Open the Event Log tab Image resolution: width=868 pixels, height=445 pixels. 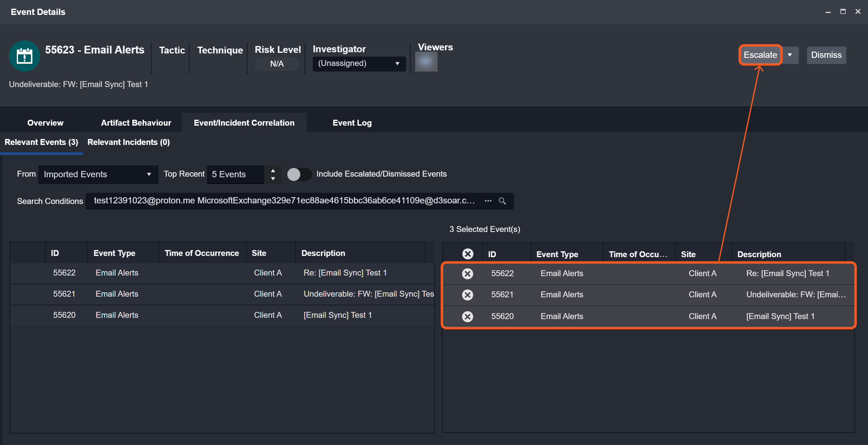pos(352,123)
